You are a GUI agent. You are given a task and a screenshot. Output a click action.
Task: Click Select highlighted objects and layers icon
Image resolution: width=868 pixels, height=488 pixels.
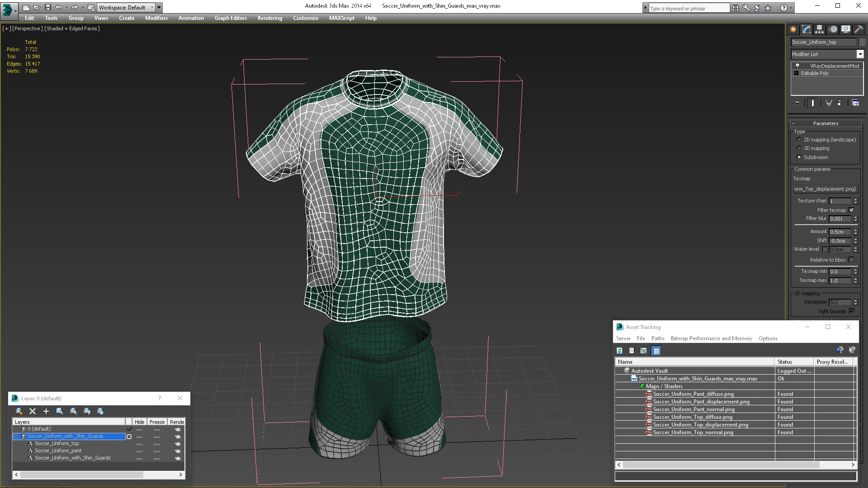60,411
